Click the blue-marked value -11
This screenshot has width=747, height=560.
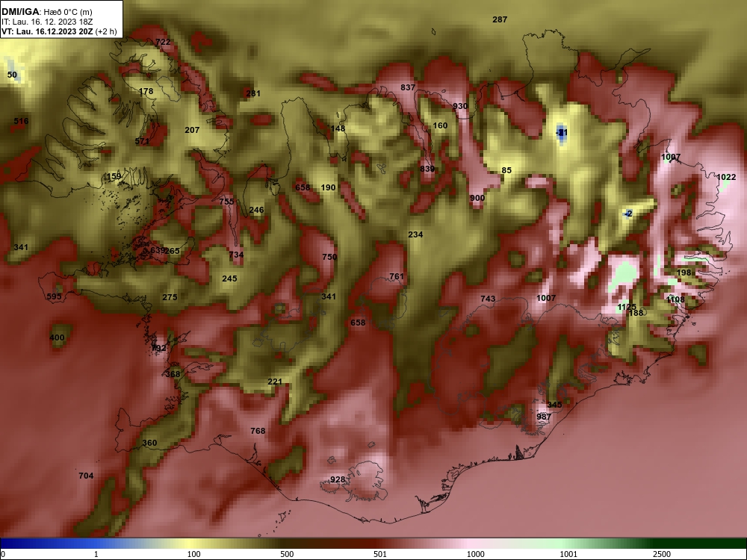[x=562, y=132]
